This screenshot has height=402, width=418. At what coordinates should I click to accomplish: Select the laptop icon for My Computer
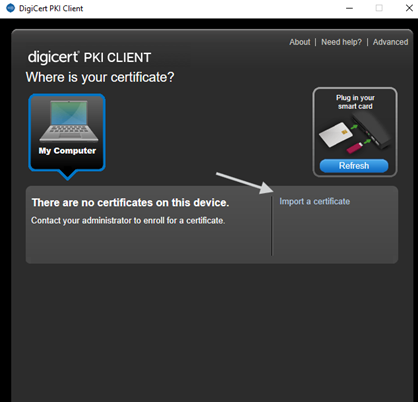point(69,121)
